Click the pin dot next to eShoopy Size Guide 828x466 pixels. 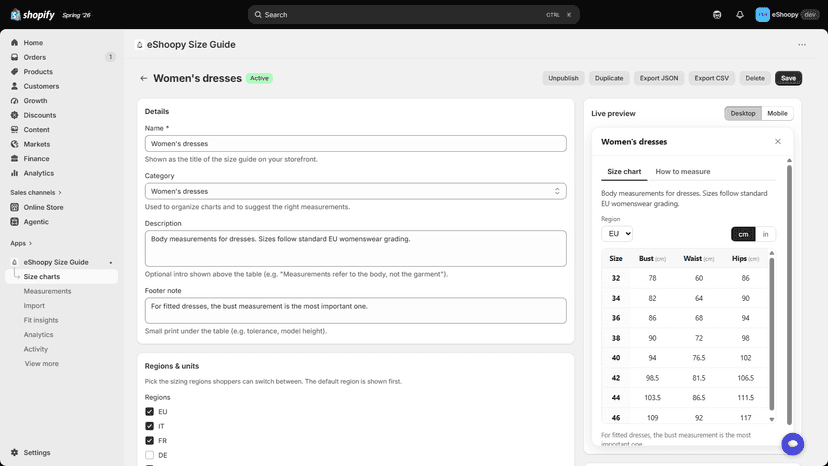coord(110,263)
